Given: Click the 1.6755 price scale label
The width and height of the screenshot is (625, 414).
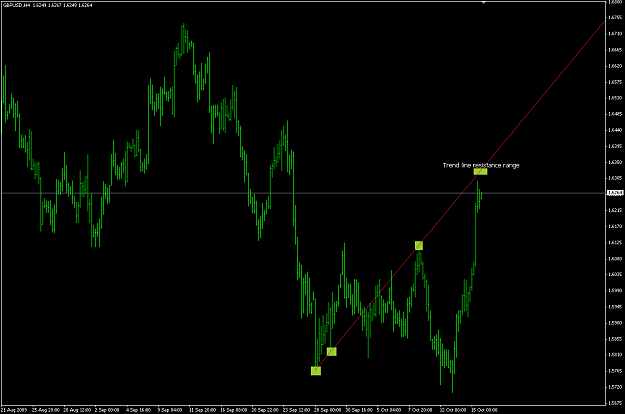Looking at the screenshot, I should coord(615,18).
